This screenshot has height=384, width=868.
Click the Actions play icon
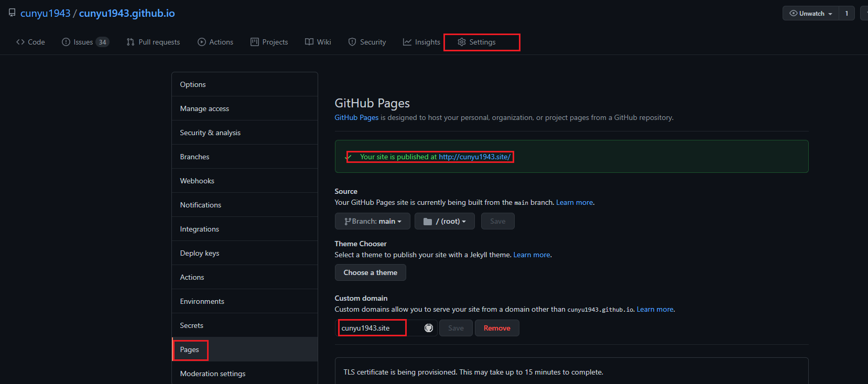click(202, 42)
